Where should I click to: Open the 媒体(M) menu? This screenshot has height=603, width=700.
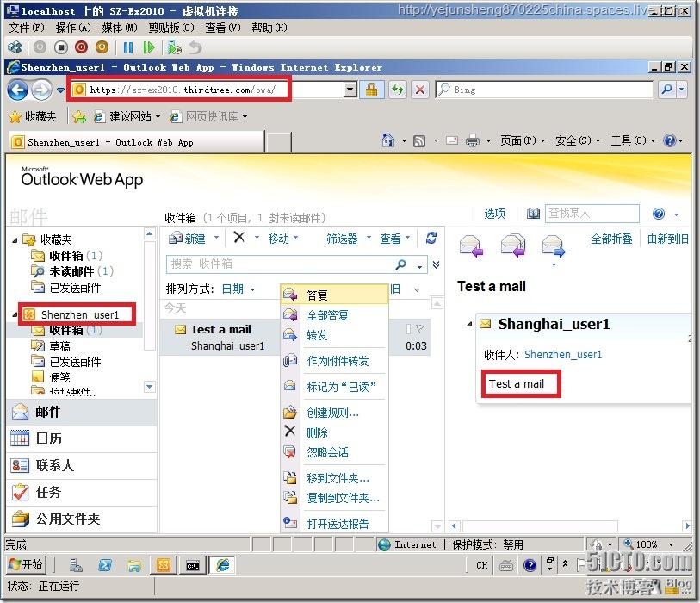120,28
